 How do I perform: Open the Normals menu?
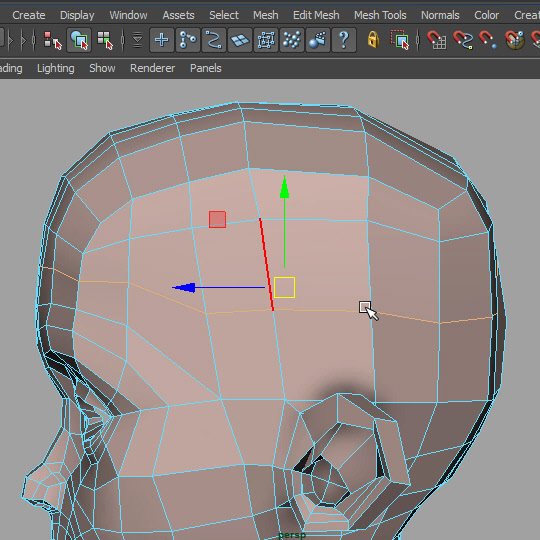[440, 15]
